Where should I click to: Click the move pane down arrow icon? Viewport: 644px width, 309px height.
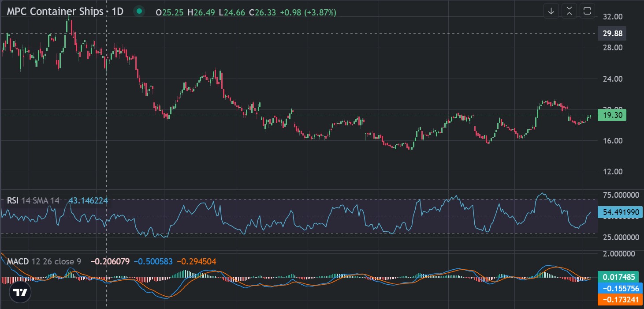point(551,11)
